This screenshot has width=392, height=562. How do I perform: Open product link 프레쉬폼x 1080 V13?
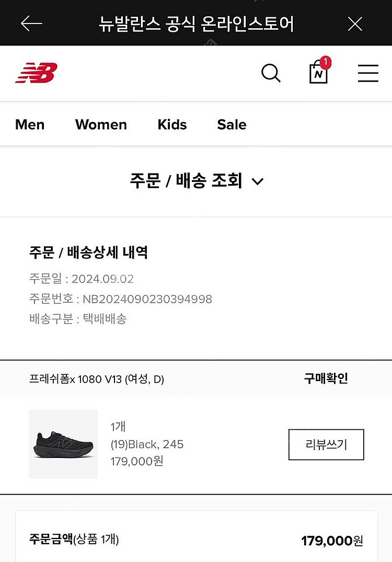(x=97, y=379)
